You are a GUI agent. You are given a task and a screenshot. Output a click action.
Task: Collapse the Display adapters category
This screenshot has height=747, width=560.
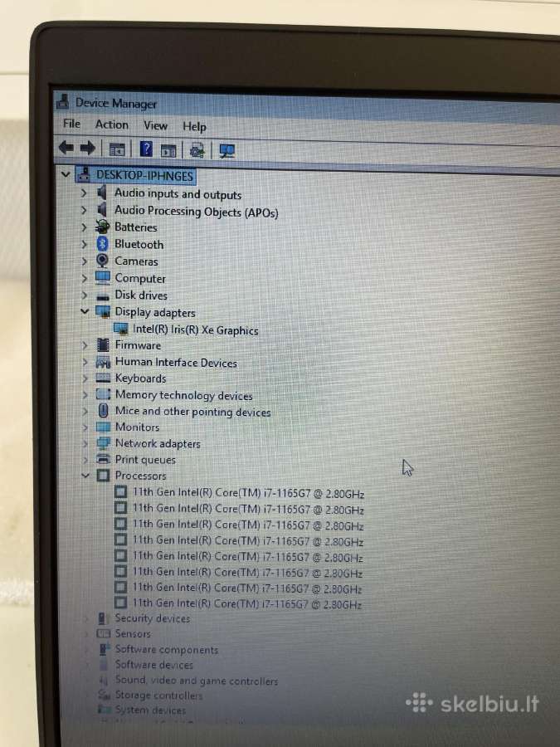pyautogui.click(x=85, y=311)
